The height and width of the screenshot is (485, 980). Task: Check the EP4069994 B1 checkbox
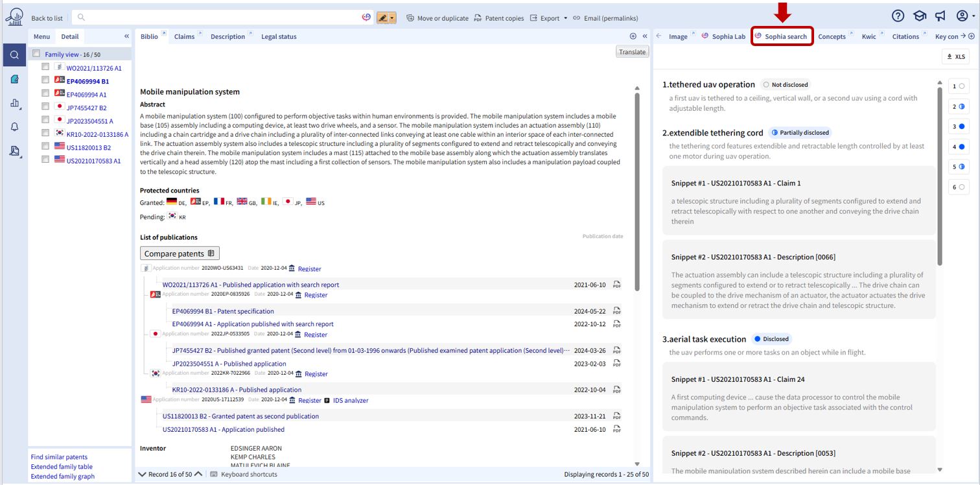point(45,80)
